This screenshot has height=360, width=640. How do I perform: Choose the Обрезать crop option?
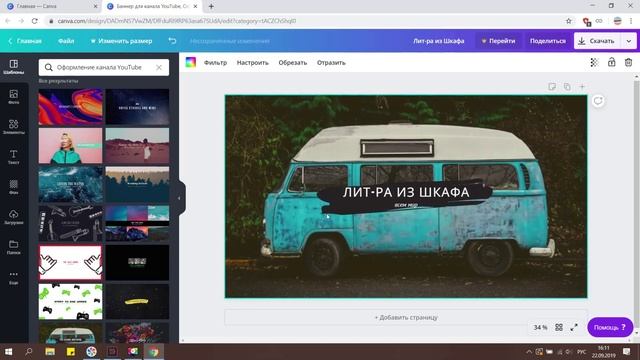[x=293, y=62]
